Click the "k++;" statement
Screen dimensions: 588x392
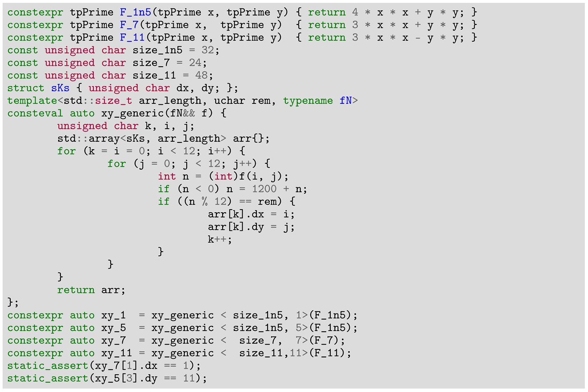pos(220,239)
